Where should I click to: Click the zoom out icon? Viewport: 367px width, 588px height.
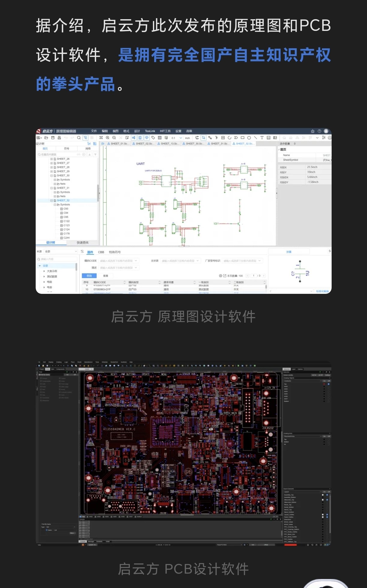coord(114,138)
